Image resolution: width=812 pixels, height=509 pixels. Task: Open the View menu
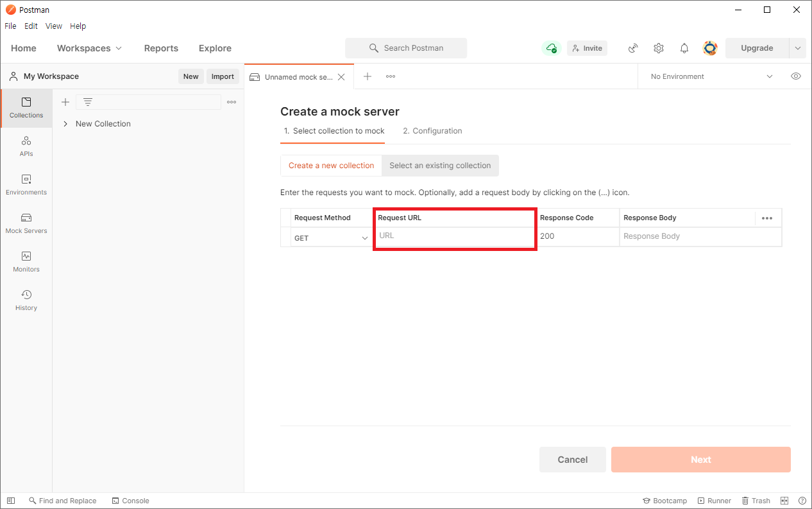coord(54,26)
